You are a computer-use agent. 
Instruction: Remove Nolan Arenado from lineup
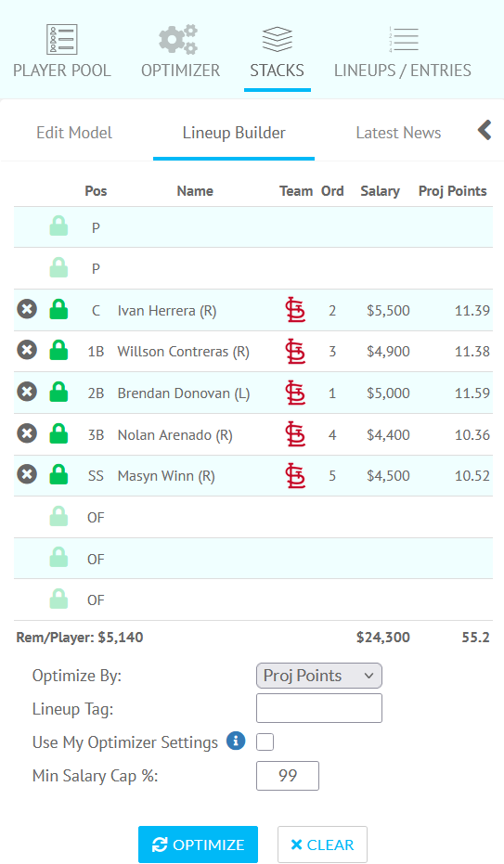pos(27,433)
